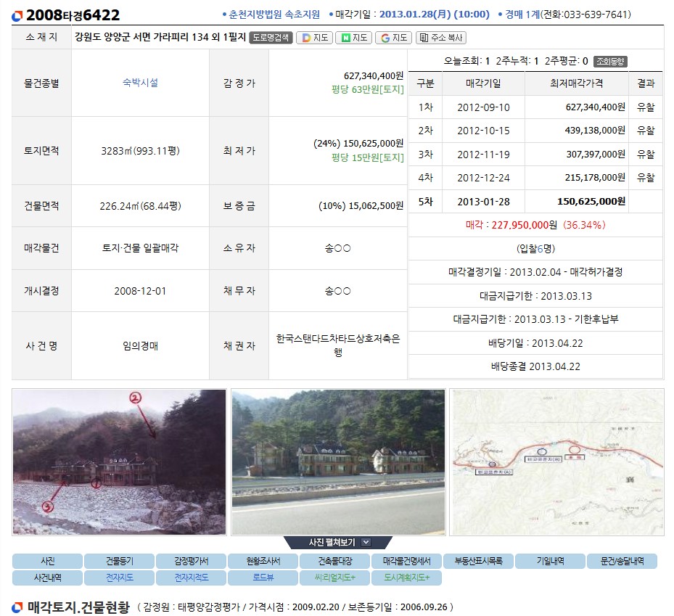Open the 감정평가서 tab
This screenshot has width=674, height=616.
191,561
